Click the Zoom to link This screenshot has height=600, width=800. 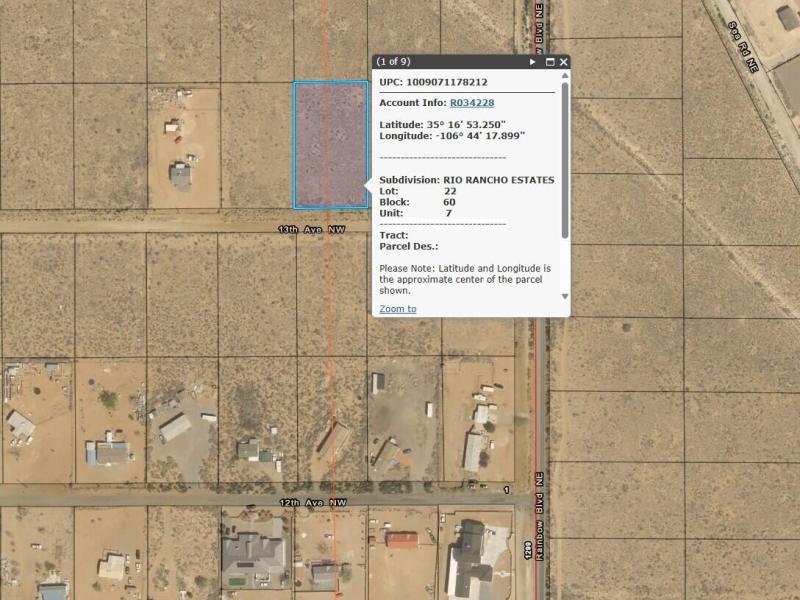click(x=398, y=309)
